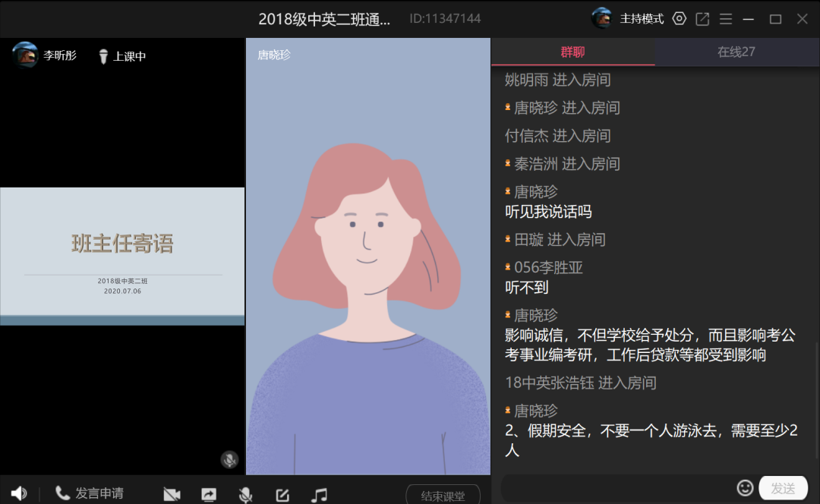This screenshot has width=820, height=504.
Task: Open the hexagon settings icon
Action: [x=680, y=18]
